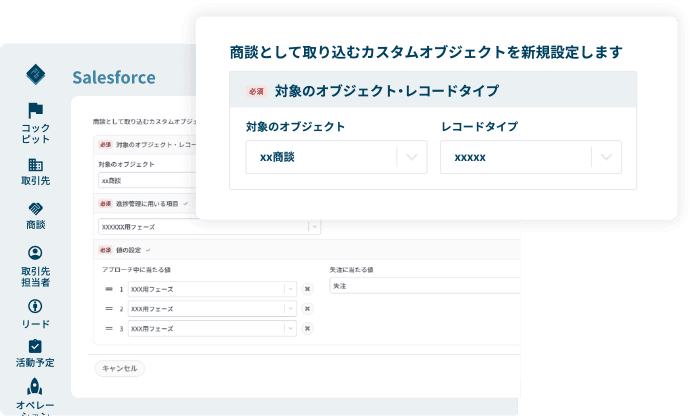Collapse the 進捗管理に用いる項目 section
The width and height of the screenshot is (692, 416).
186,204
